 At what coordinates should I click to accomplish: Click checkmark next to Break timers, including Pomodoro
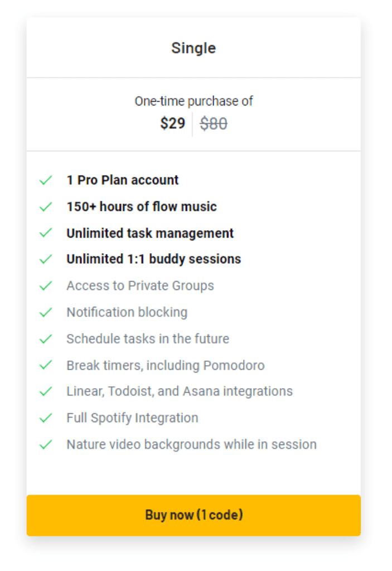click(x=46, y=365)
